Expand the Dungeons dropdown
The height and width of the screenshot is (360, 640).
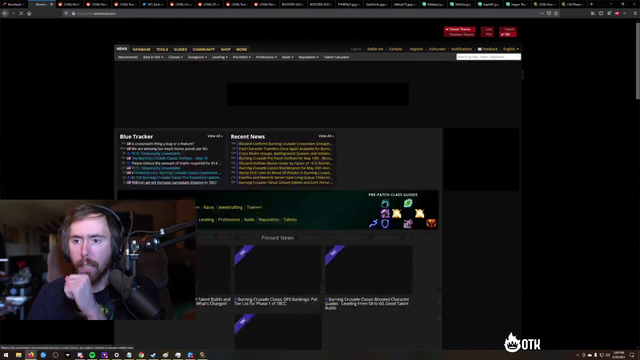pyautogui.click(x=197, y=57)
